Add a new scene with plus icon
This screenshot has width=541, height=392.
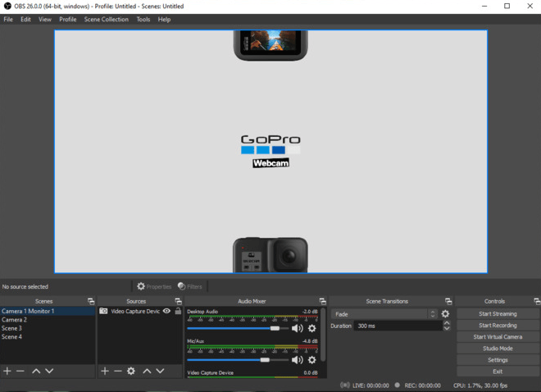7,371
